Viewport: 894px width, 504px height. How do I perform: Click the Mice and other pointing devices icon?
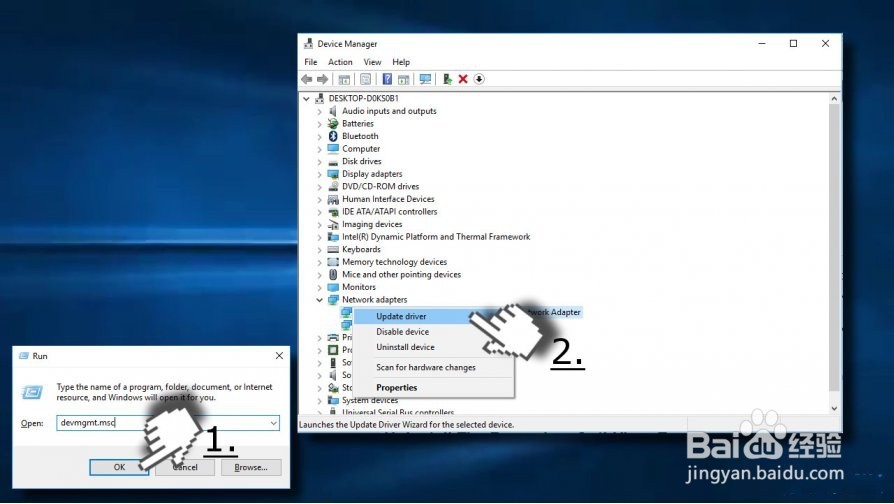(333, 275)
